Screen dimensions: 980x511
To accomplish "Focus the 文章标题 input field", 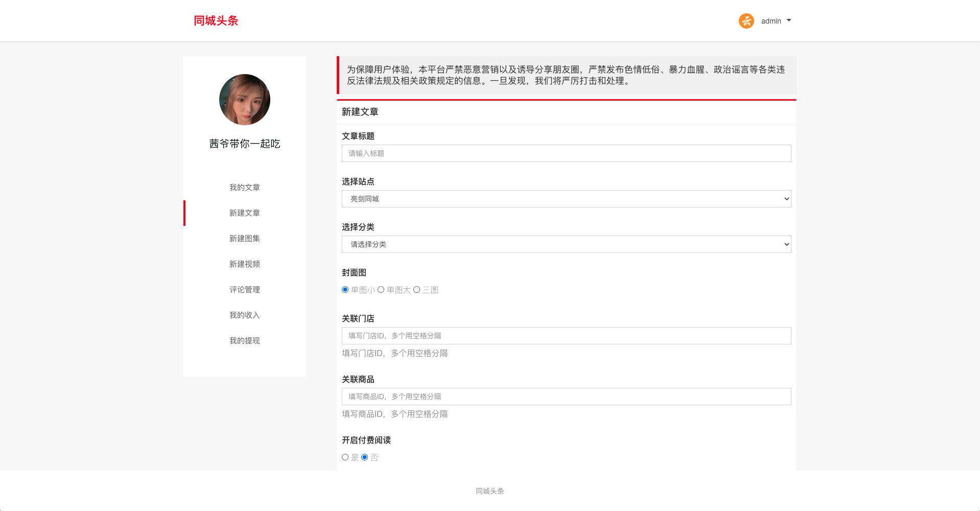I will click(566, 153).
